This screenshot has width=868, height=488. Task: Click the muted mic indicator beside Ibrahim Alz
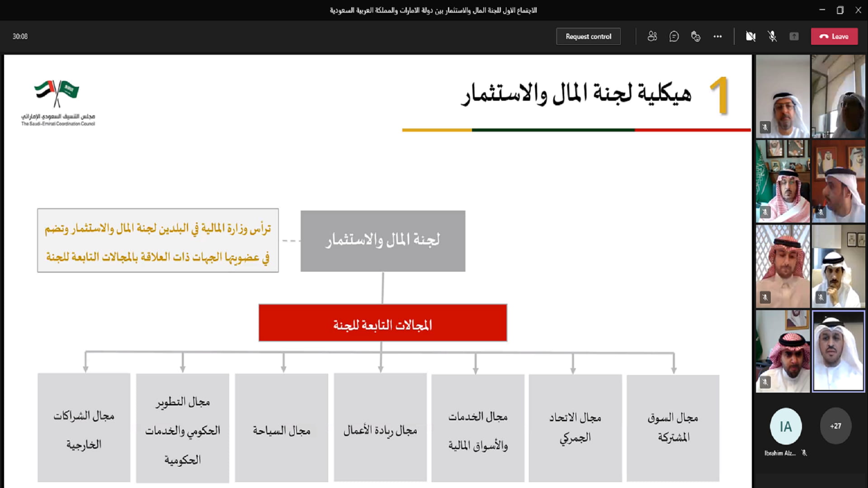point(804,453)
